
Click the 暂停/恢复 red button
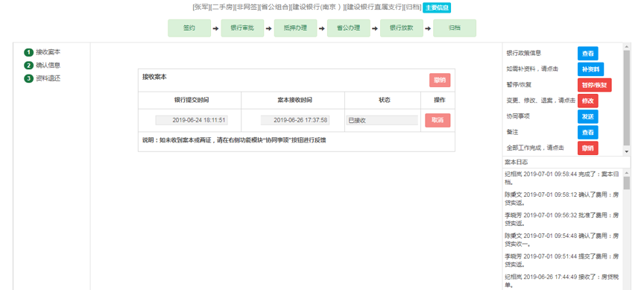tap(595, 85)
